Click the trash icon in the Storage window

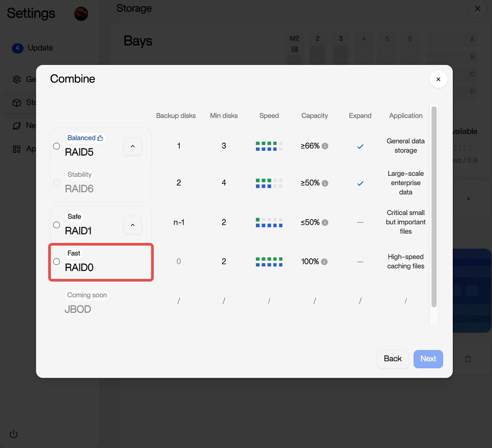(468, 359)
